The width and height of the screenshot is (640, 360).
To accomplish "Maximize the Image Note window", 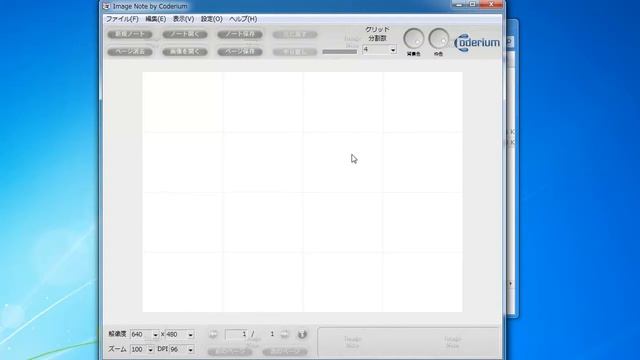I will pyautogui.click(x=473, y=4).
